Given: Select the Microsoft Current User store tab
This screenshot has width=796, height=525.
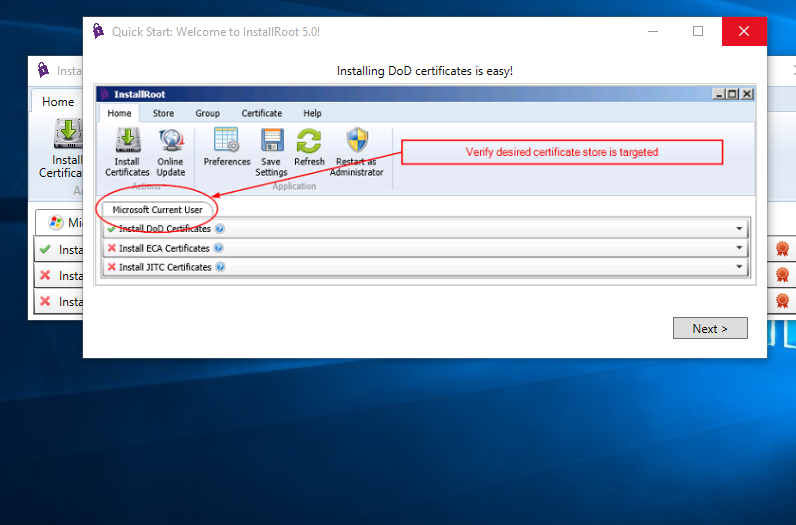Looking at the screenshot, I should [x=157, y=210].
